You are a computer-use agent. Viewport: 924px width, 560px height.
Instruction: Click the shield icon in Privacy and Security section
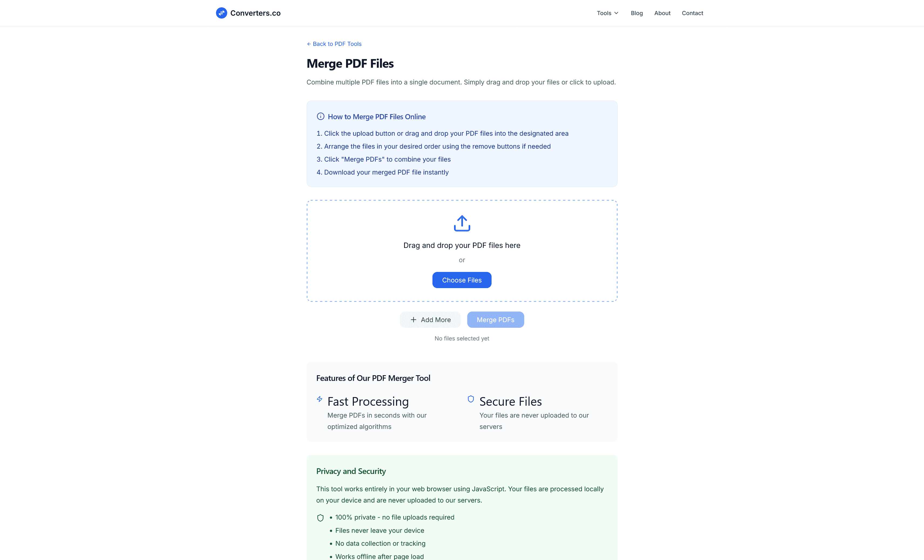[320, 517]
